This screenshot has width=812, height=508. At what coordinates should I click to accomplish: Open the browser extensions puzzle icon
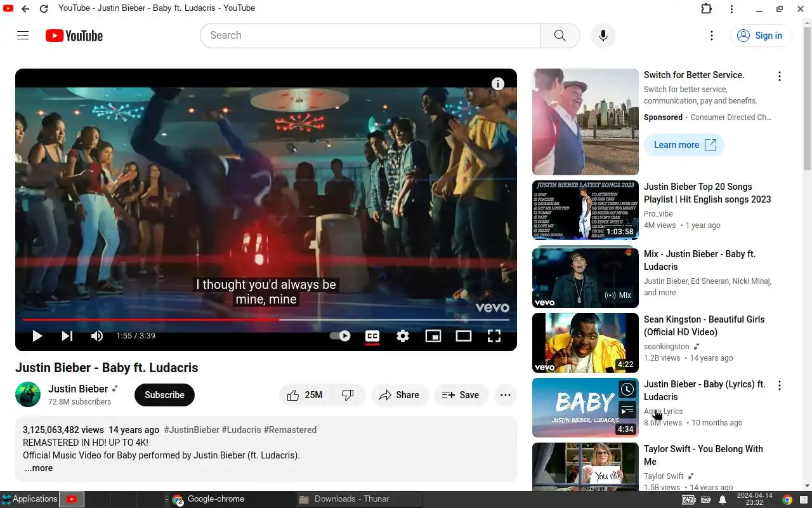707,9
